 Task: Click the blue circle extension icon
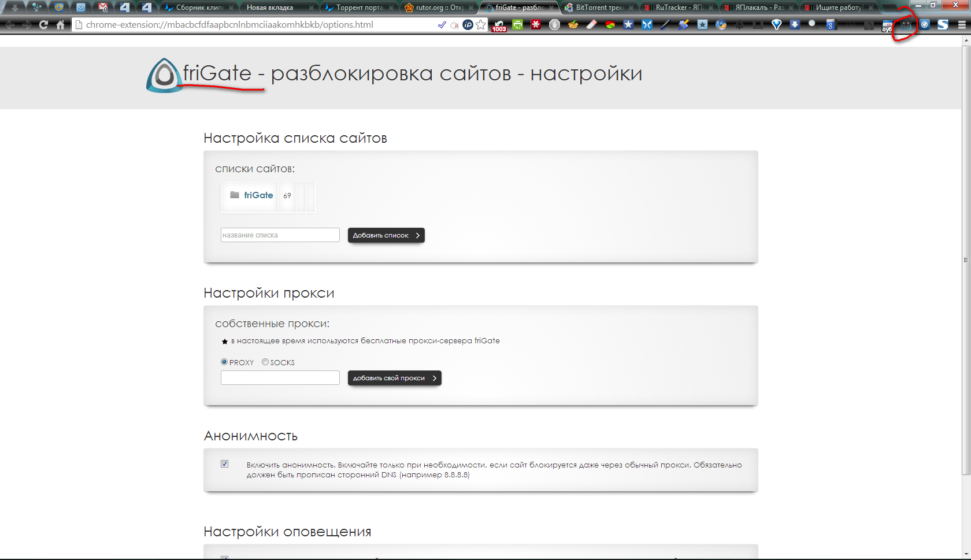point(925,25)
